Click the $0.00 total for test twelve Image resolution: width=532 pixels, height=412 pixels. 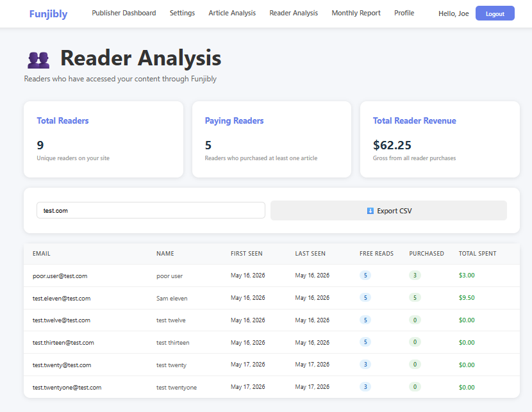[x=467, y=320]
